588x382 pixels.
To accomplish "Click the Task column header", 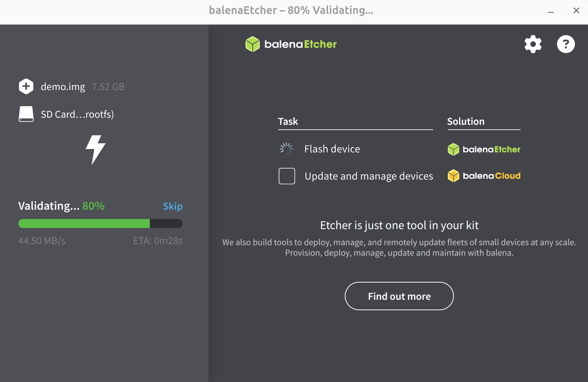I will pos(288,121).
